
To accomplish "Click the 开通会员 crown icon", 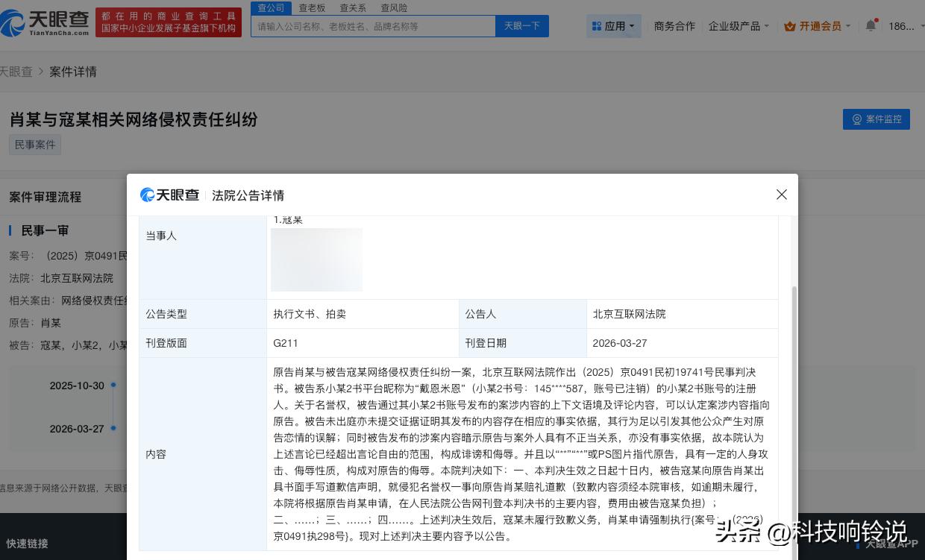I will point(790,25).
